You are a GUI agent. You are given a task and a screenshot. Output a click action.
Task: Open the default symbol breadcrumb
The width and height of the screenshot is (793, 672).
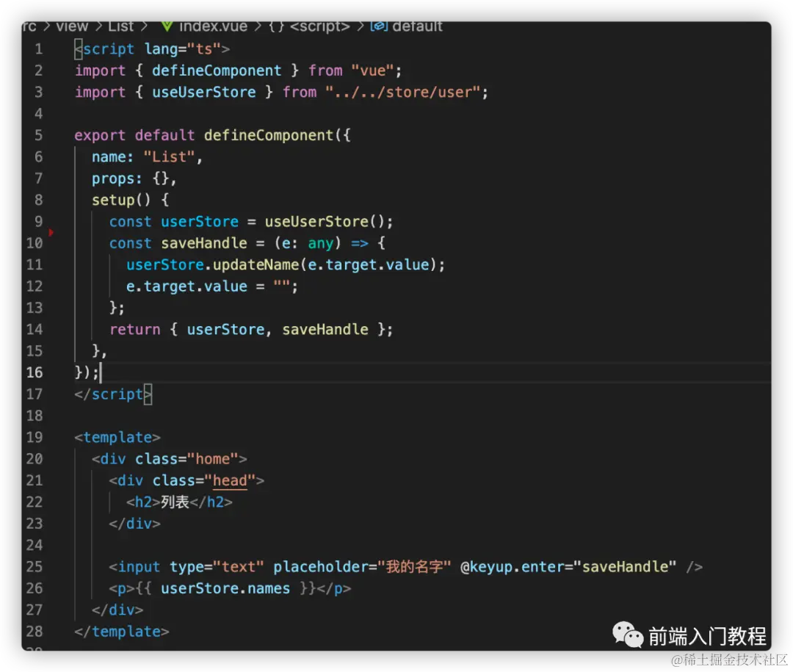click(x=417, y=26)
